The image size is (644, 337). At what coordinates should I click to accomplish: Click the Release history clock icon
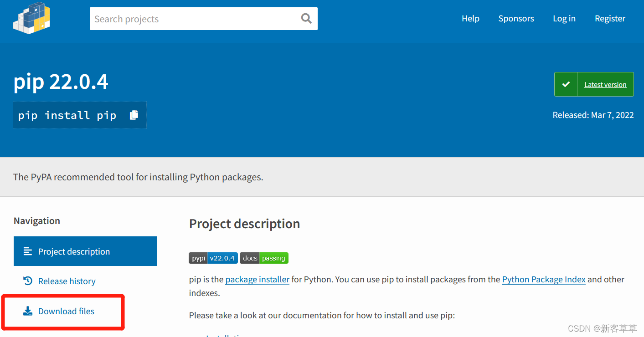(27, 281)
